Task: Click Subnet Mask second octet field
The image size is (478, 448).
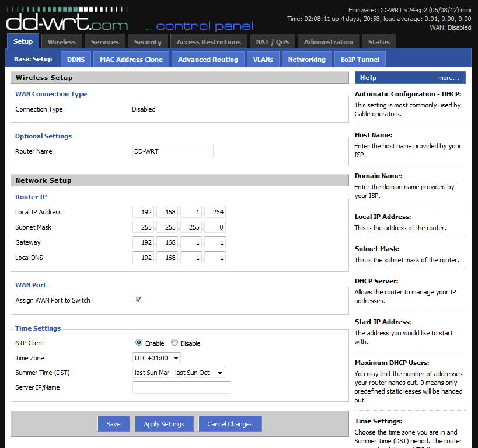Action: pyautogui.click(x=167, y=227)
